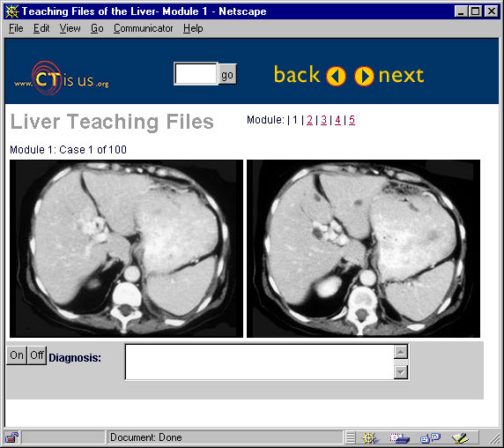Screen dimensions: 504x448
Task: Open the Communicator menu
Action: click(x=143, y=28)
